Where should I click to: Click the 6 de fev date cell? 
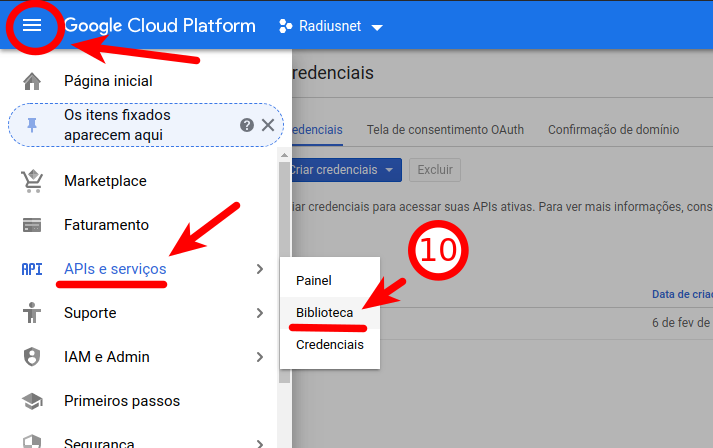coord(682,323)
